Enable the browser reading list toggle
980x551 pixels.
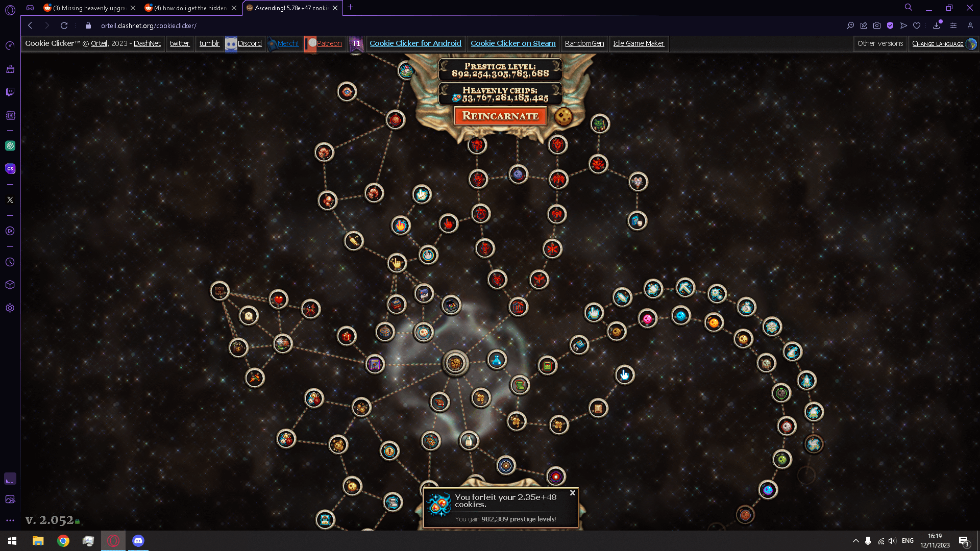coord(916,26)
